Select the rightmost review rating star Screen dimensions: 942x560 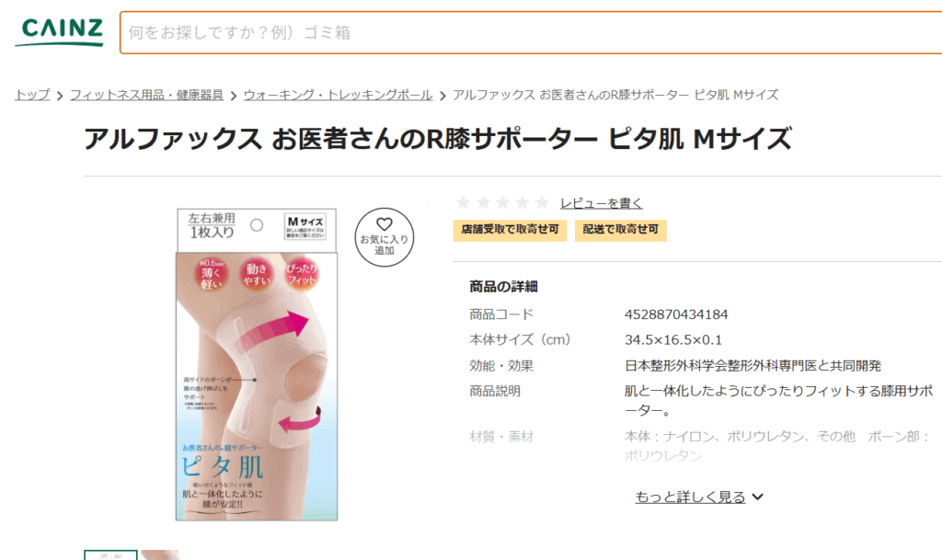pyautogui.click(x=542, y=202)
